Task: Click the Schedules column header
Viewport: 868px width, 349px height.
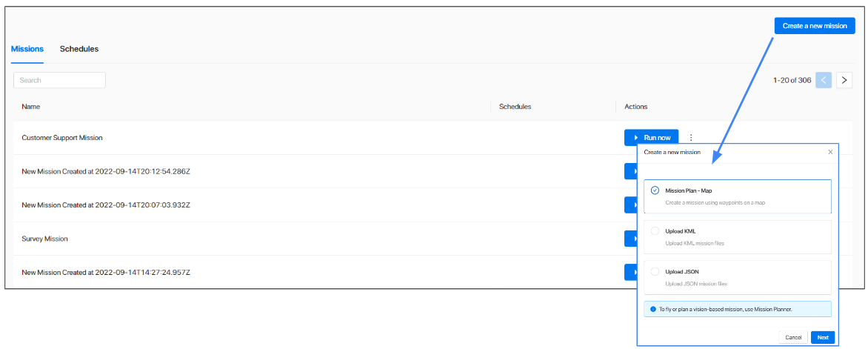Action: point(515,107)
